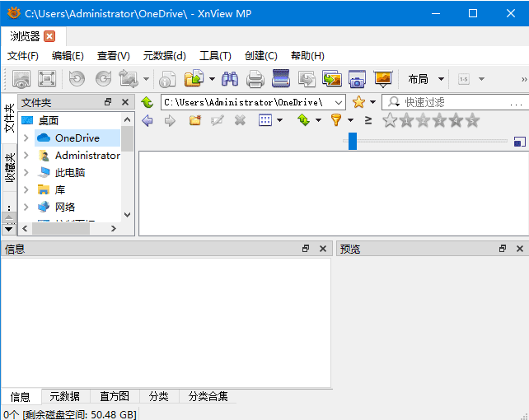
Task: Click the funnel Filter icon
Action: point(336,120)
